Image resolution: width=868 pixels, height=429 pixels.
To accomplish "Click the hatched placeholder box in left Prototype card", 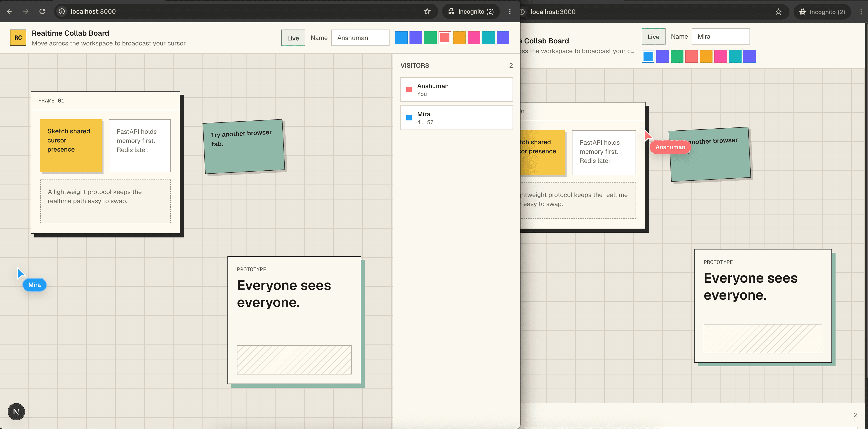I will click(x=294, y=360).
